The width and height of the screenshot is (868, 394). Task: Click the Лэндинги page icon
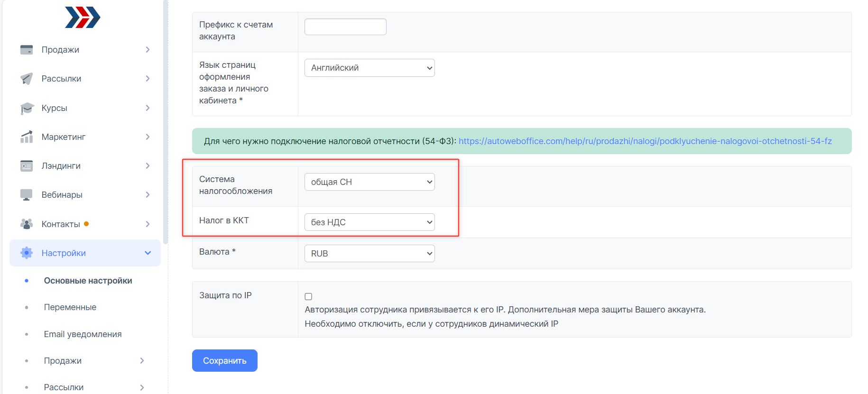[x=27, y=166]
